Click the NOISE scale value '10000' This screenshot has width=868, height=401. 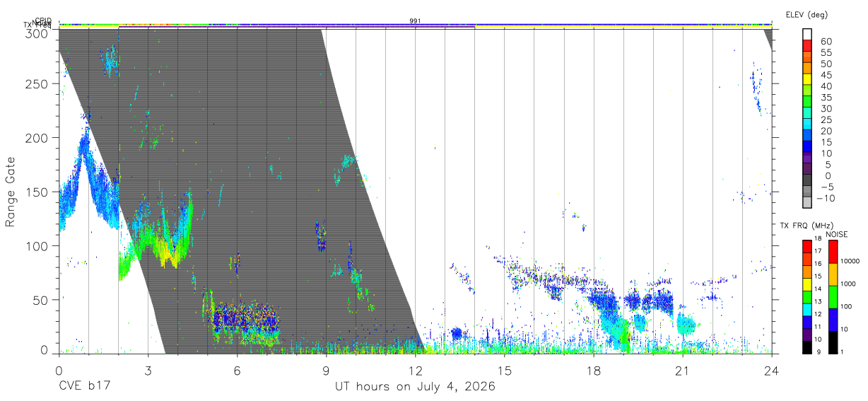pos(850,261)
